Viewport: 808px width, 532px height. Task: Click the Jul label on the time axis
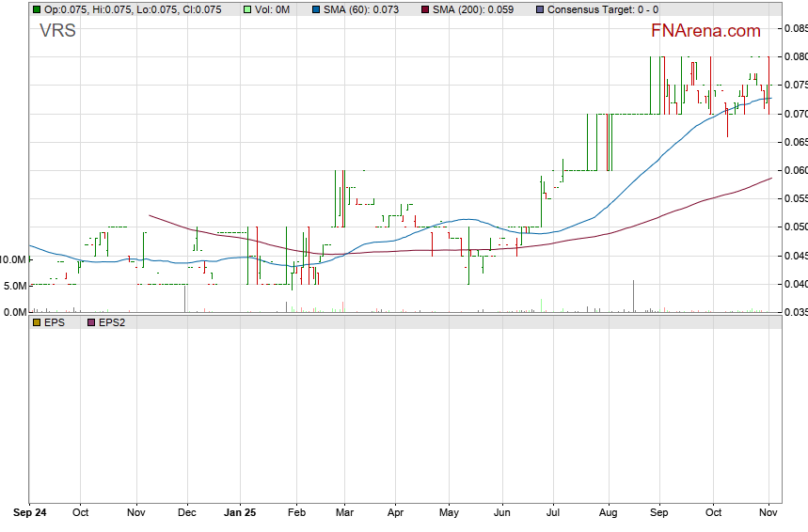click(553, 513)
